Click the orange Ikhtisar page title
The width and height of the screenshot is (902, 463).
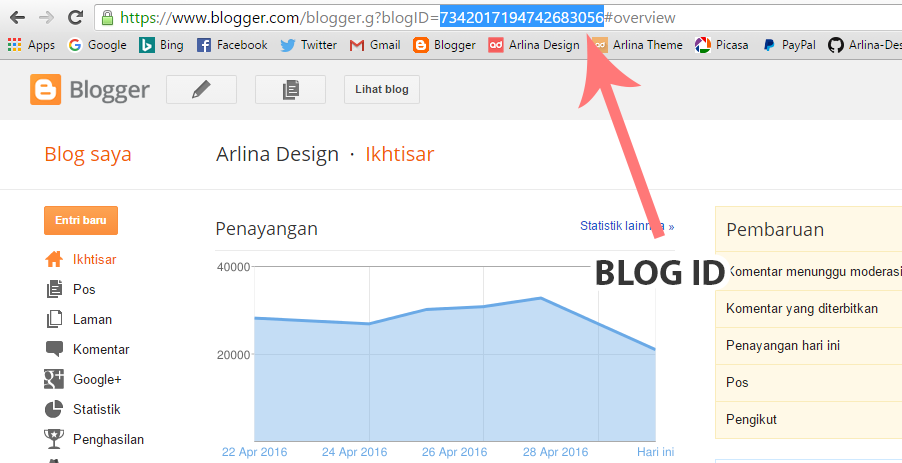click(400, 154)
